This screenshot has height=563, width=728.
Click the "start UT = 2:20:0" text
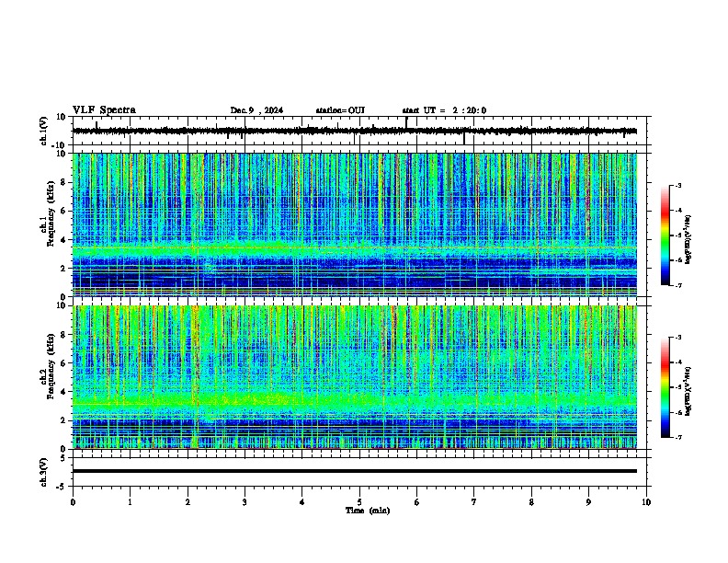tap(444, 110)
